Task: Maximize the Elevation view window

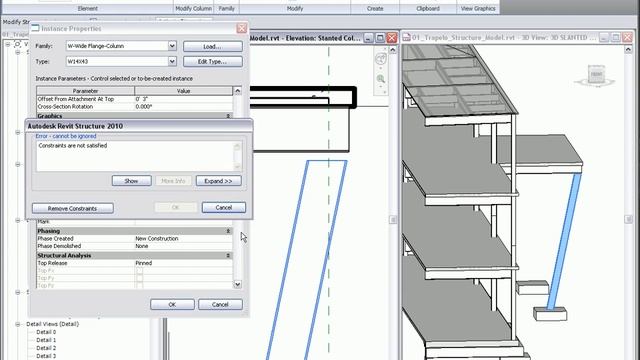Action: tap(380, 38)
